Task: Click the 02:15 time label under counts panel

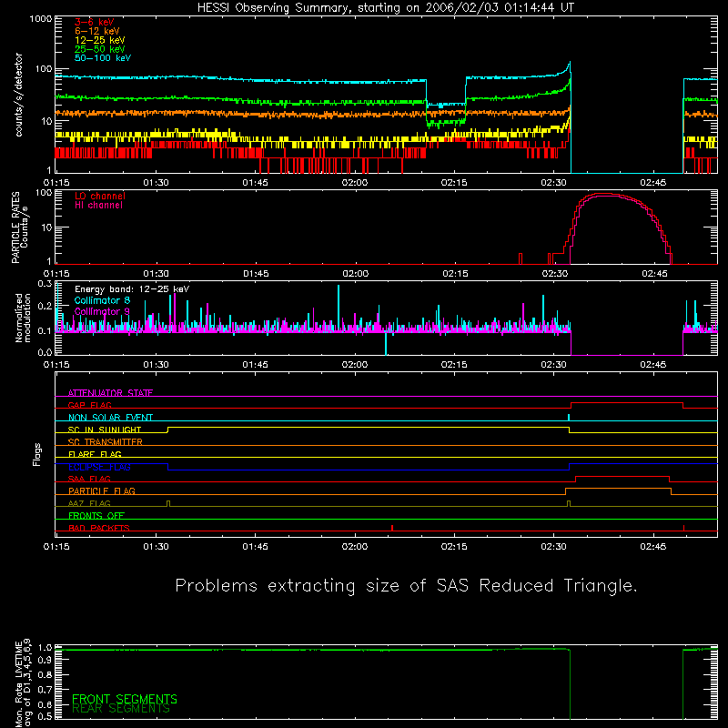Action: tap(454, 183)
